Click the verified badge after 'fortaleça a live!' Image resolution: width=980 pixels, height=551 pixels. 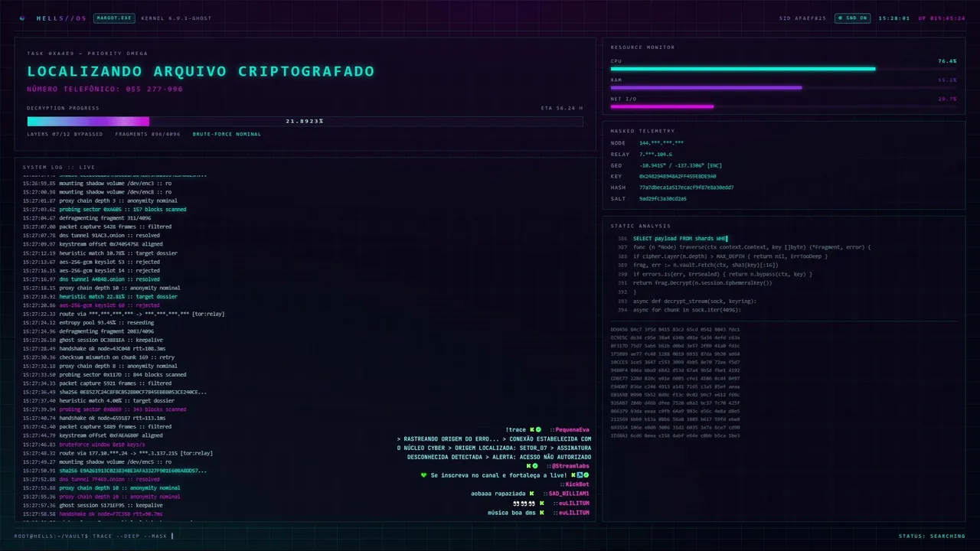pyautogui.click(x=586, y=475)
